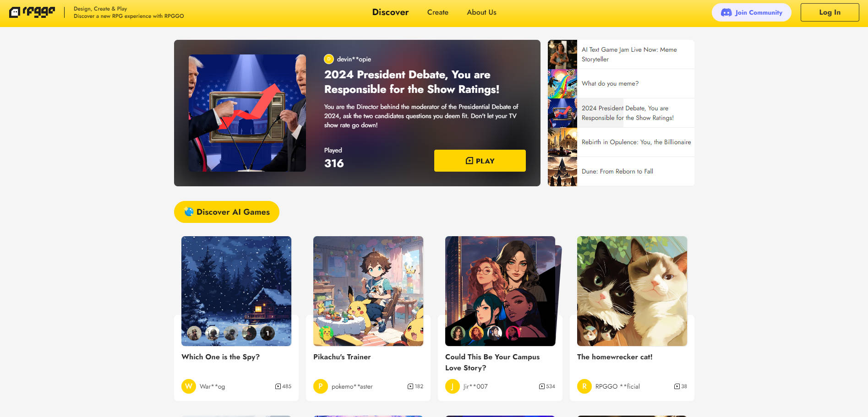This screenshot has height=417, width=868.
Task: Click the play count icon showing 485
Action: pyautogui.click(x=278, y=386)
